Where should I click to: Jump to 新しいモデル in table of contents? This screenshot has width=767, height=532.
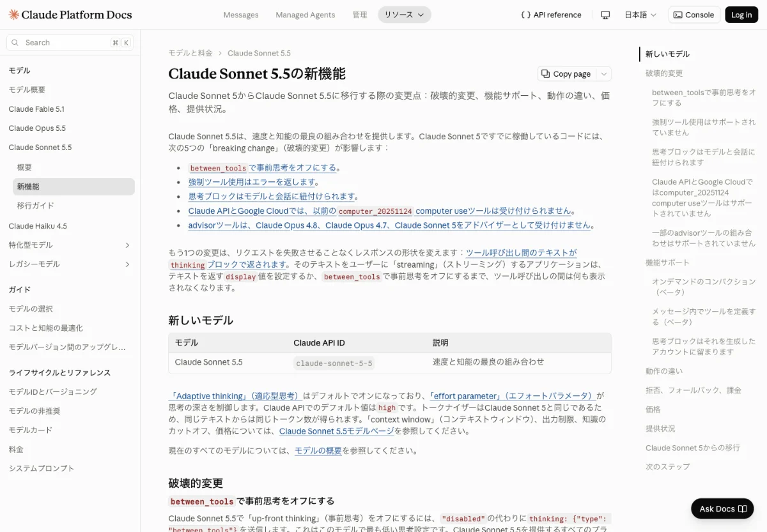(667, 54)
